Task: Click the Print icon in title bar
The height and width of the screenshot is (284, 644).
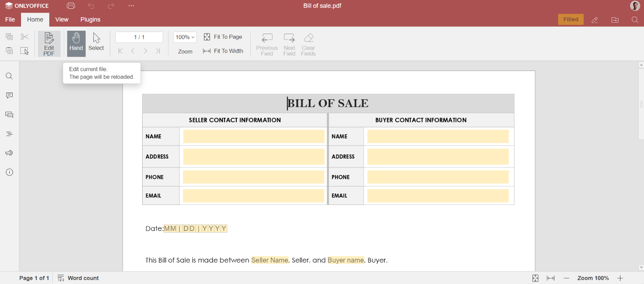Action: tap(71, 6)
